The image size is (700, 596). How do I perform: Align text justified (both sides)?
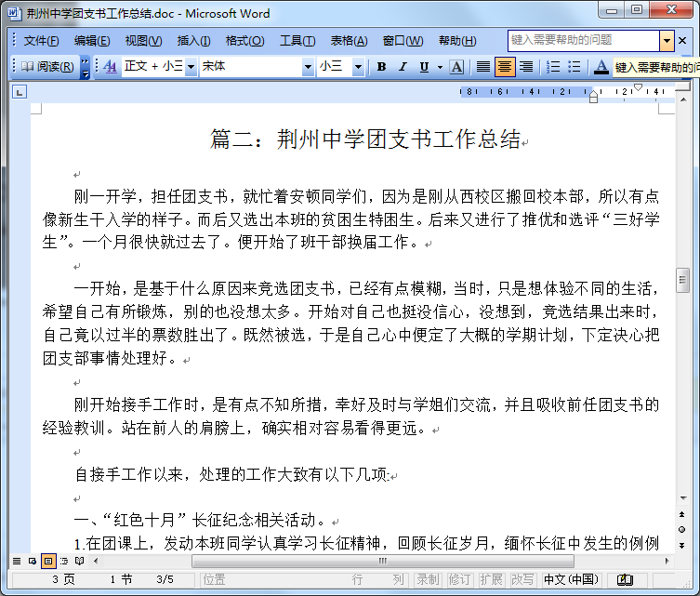[x=482, y=67]
